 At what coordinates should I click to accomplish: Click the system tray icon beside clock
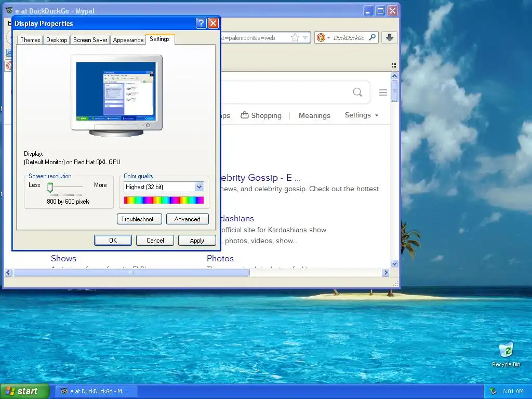pyautogui.click(x=493, y=391)
